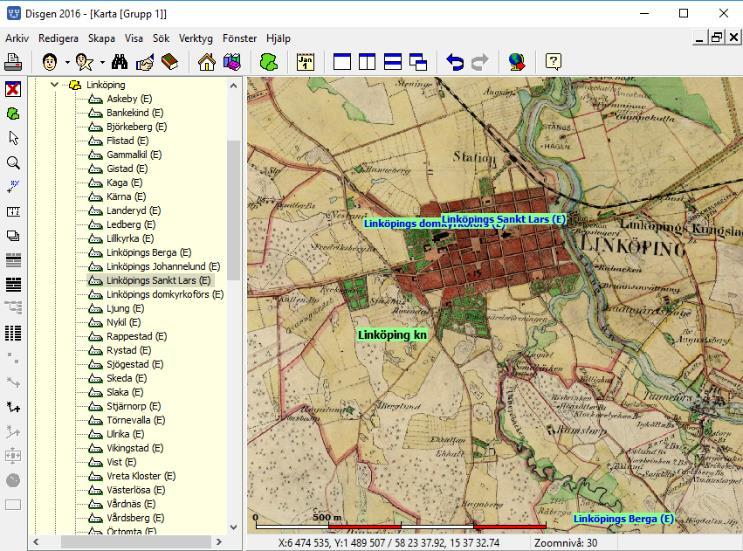Select Vreta Kloster (E) parish

tap(141, 476)
